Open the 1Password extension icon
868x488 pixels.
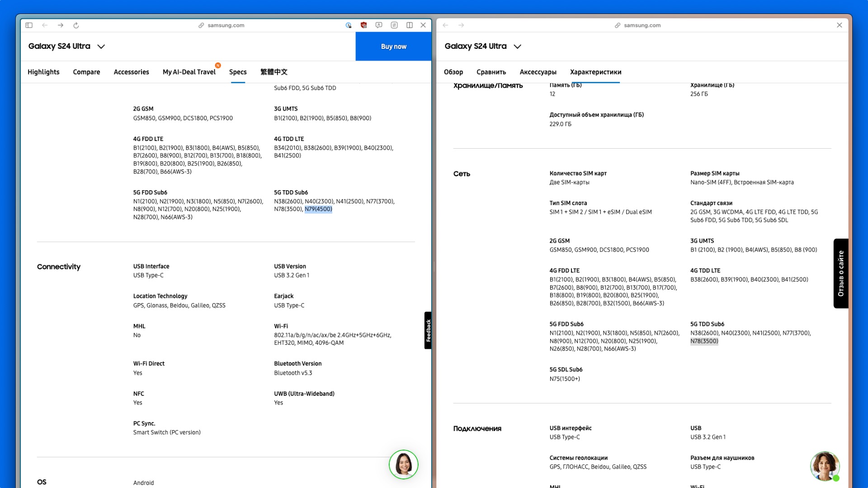(x=349, y=25)
